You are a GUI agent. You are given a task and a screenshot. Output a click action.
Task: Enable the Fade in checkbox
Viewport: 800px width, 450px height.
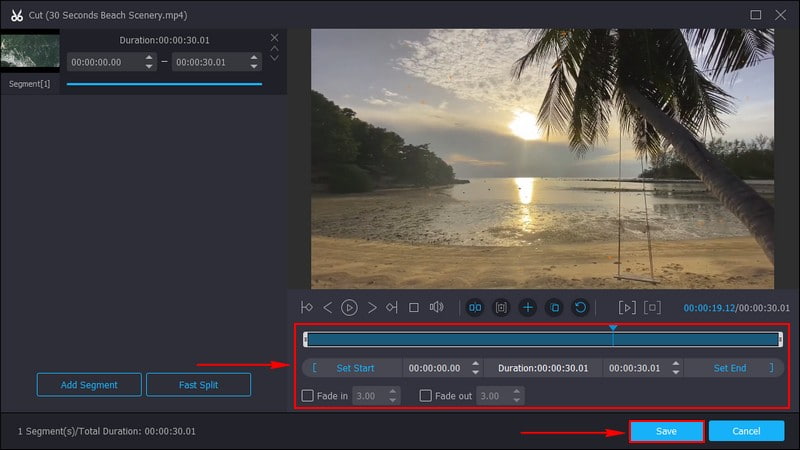pos(308,396)
